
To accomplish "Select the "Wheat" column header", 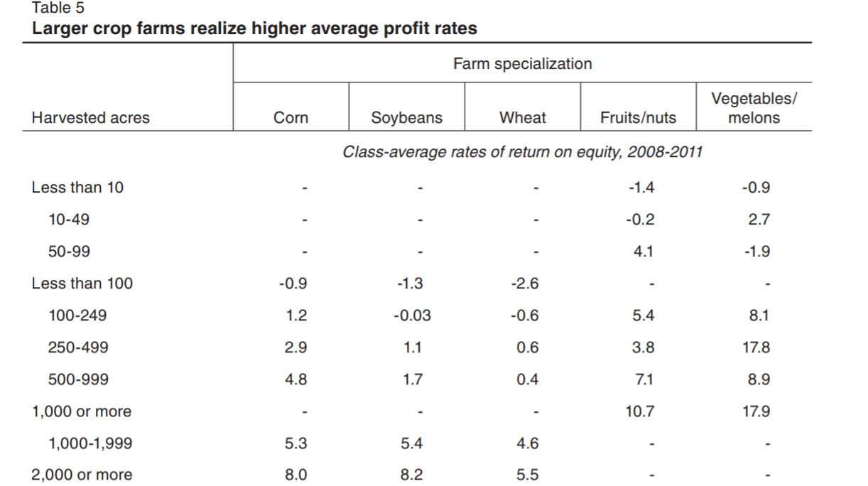I will 523,118.
